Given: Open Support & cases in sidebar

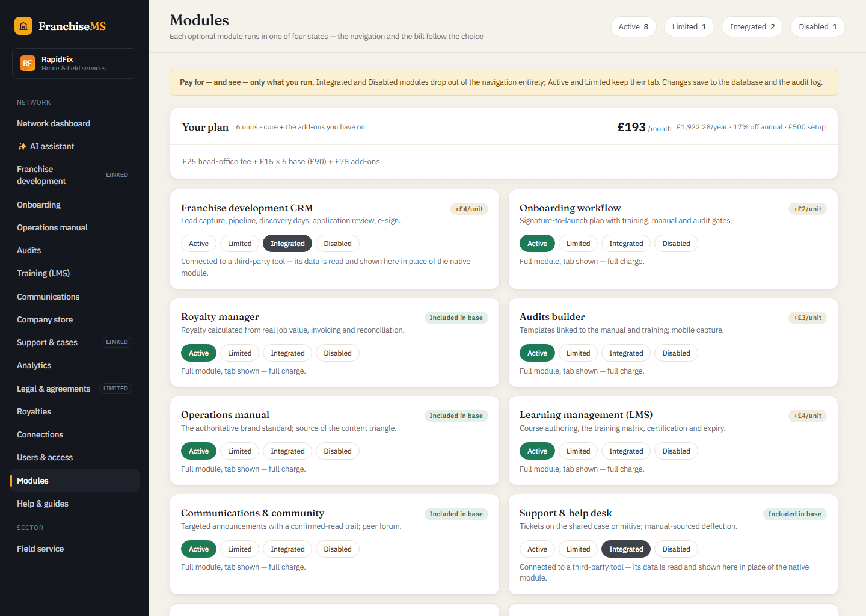Looking at the screenshot, I should coord(75,342).
